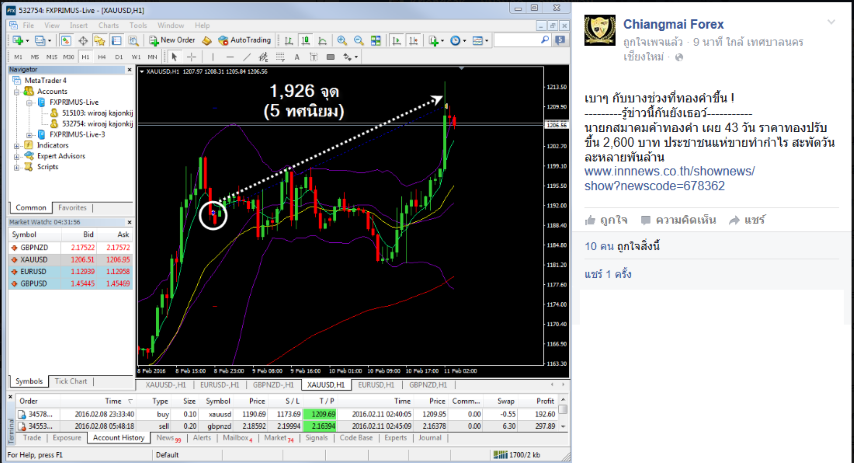Open the Trade tab in Terminal
Viewport: 854px width, 463px height.
tap(32, 438)
